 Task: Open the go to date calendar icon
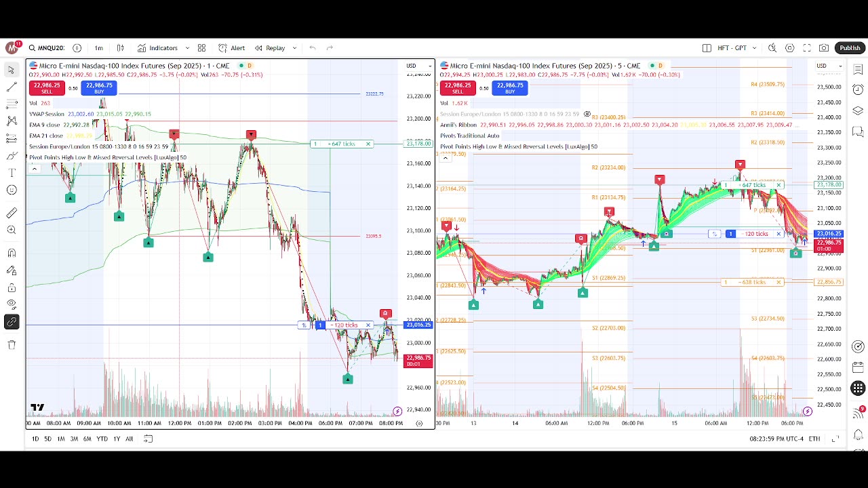(148, 439)
